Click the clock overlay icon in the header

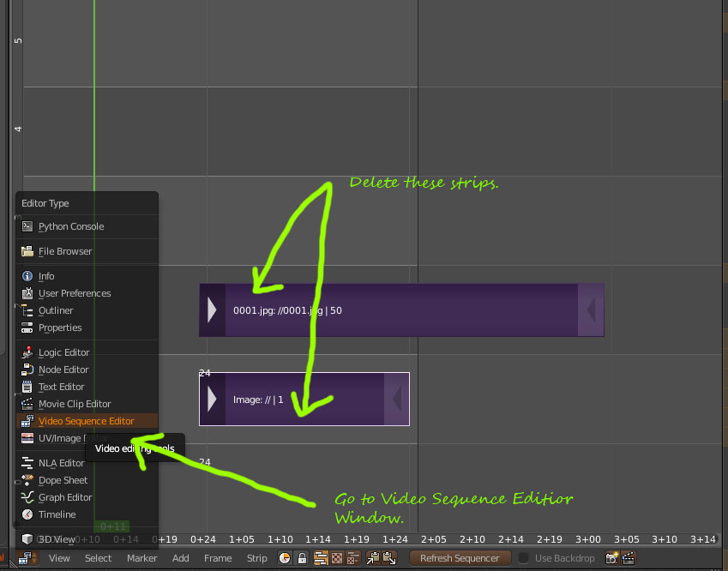pos(285,557)
